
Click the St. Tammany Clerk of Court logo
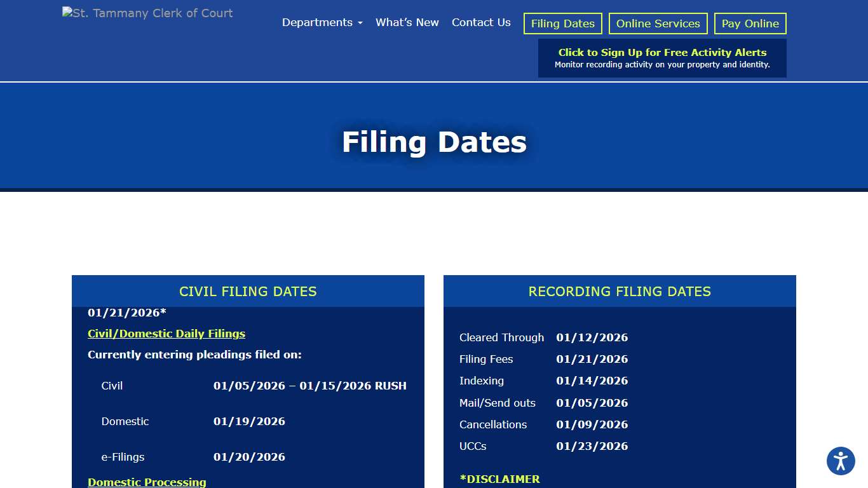coord(147,13)
